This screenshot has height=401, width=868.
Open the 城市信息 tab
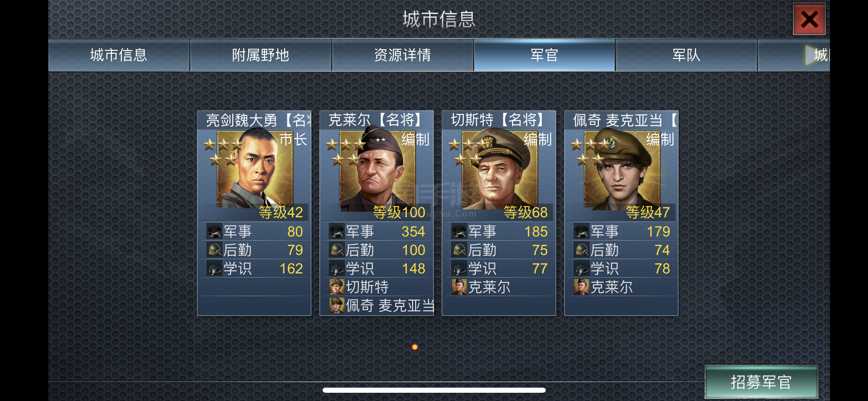point(119,55)
